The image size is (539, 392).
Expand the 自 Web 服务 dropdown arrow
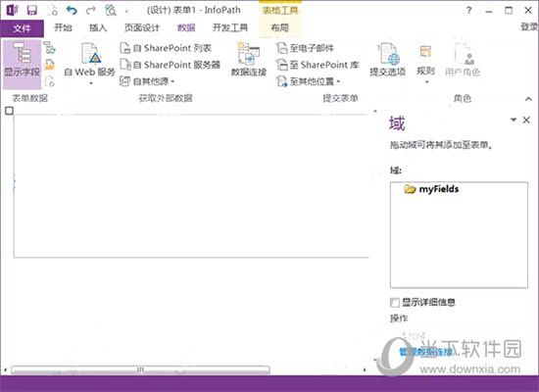point(91,83)
